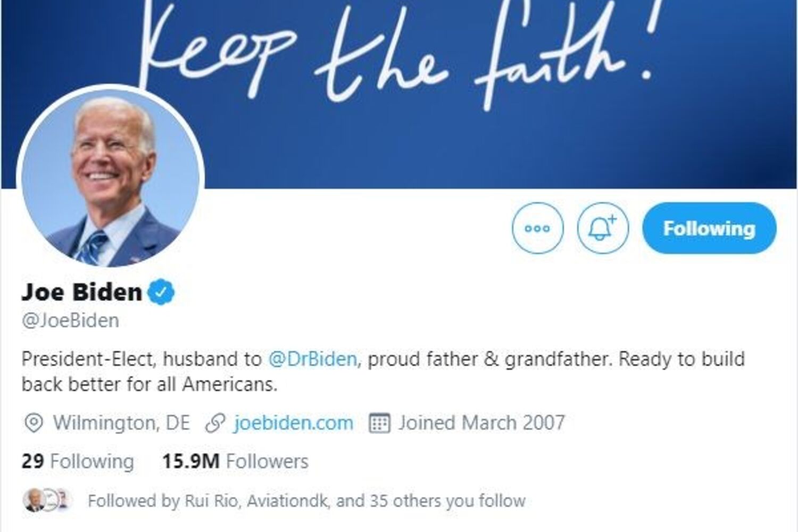
Task: View the 15.9M Followers list
Action: (x=235, y=461)
